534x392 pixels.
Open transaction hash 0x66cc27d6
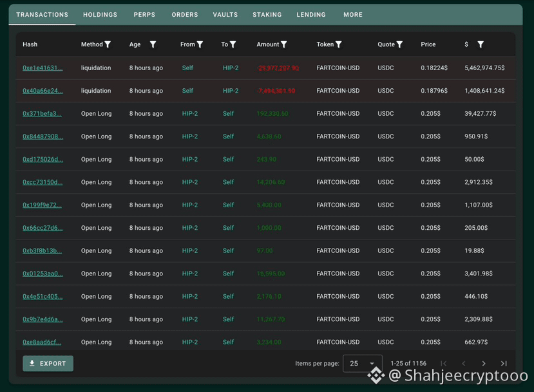tap(43, 228)
